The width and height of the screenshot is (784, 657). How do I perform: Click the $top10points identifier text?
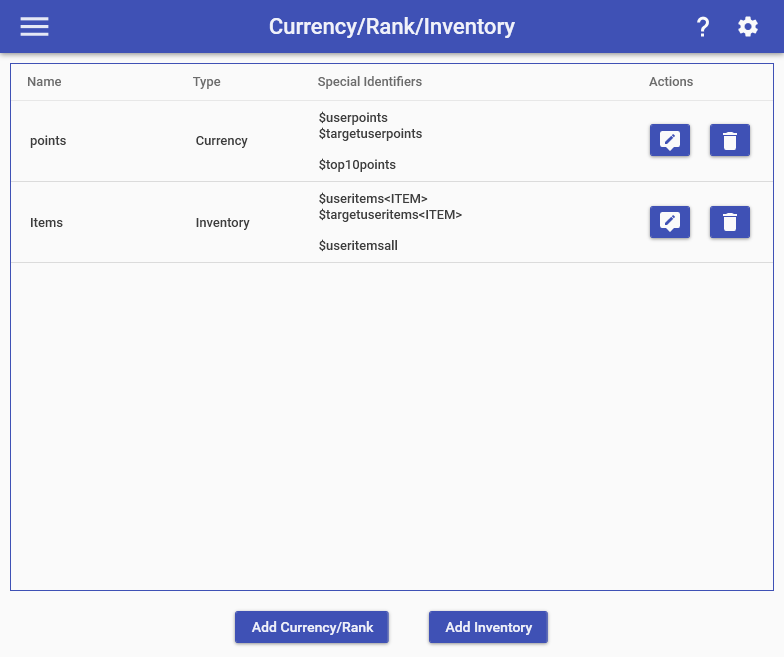(x=358, y=165)
